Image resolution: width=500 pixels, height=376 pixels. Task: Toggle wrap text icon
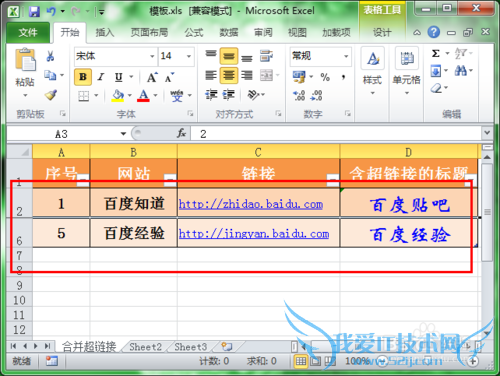click(266, 56)
